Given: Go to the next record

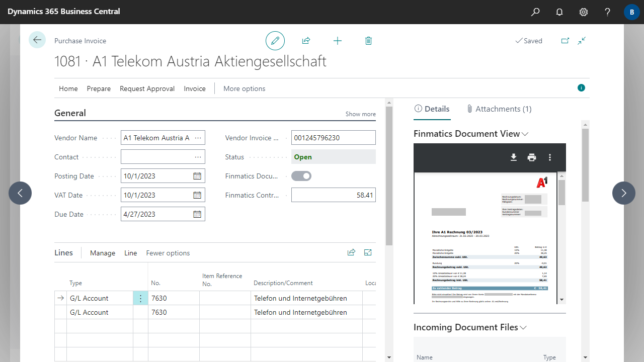Looking at the screenshot, I should coord(624,193).
